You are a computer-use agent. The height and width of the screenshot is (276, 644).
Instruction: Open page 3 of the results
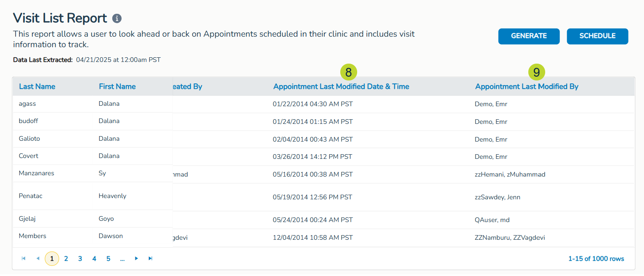point(80,259)
